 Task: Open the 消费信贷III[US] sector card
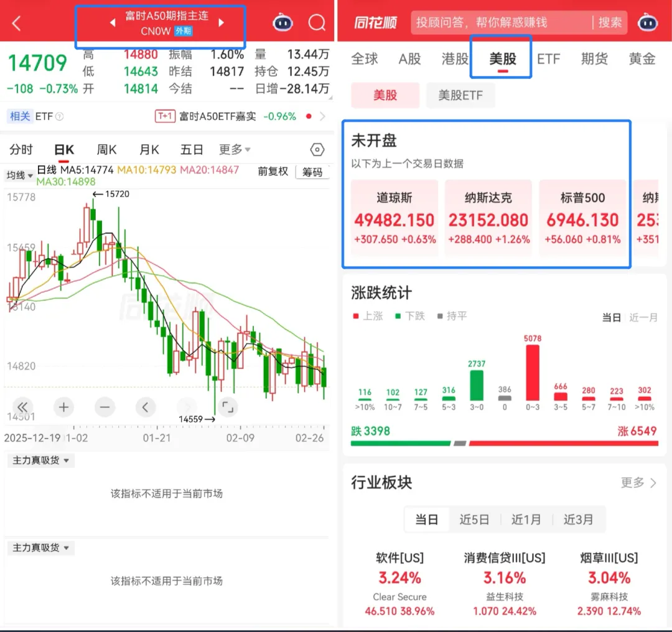(x=505, y=585)
